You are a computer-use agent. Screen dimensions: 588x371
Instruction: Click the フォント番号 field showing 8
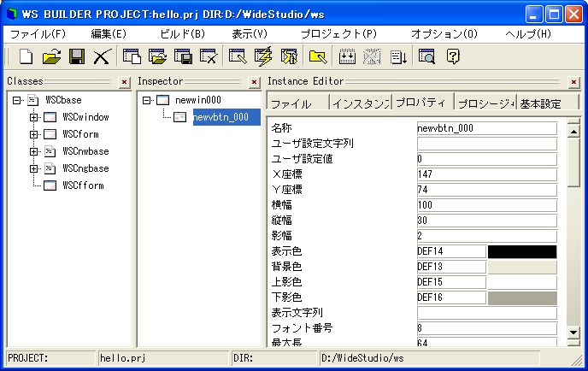tap(487, 328)
